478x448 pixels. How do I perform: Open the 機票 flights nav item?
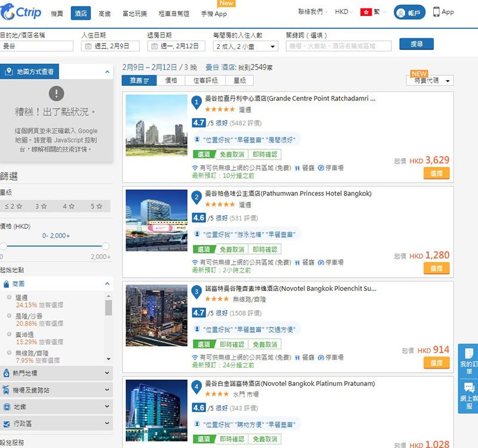pyautogui.click(x=57, y=14)
